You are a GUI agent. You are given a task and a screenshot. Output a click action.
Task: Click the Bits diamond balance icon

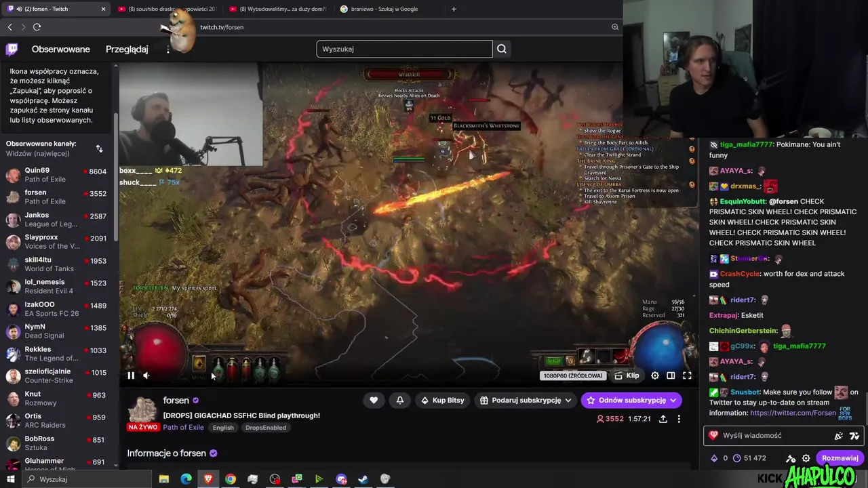(x=713, y=458)
